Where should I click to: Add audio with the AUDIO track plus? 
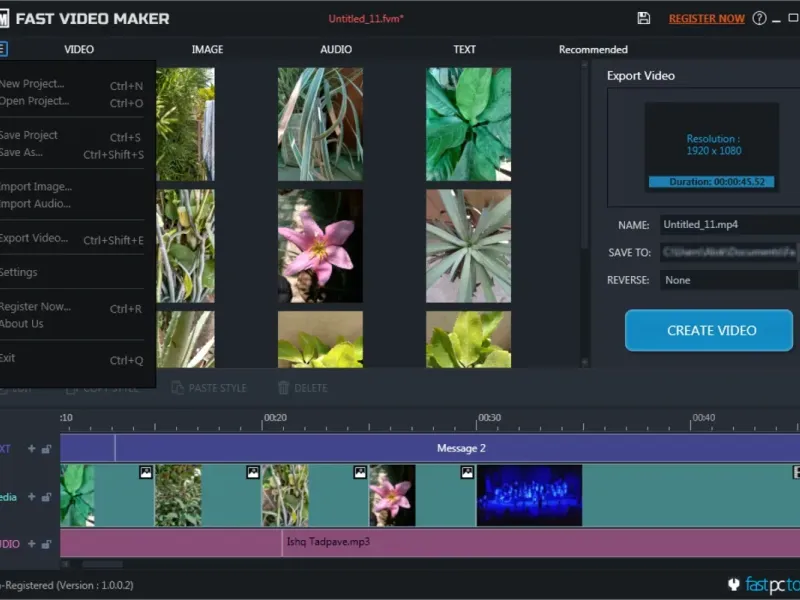coord(32,544)
